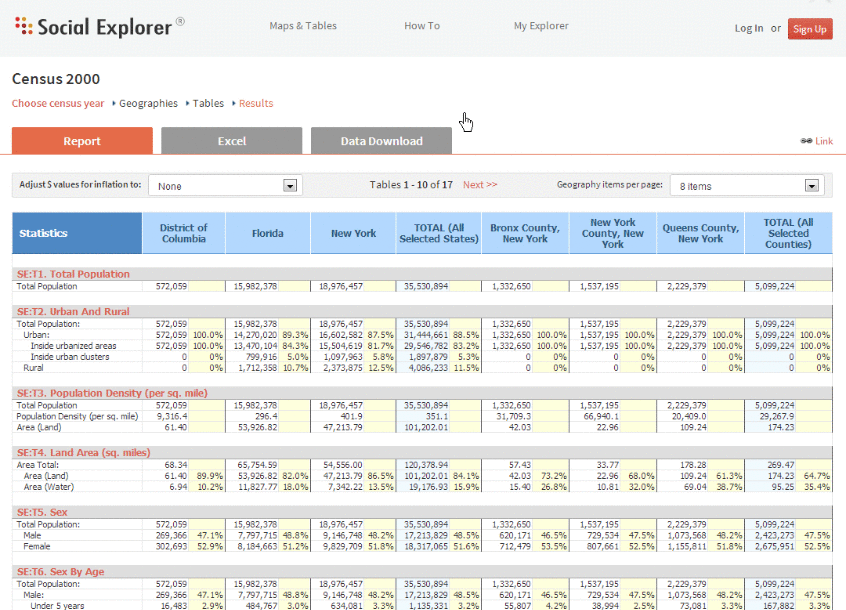
Task: Select the Female row label
Action: pos(37,546)
